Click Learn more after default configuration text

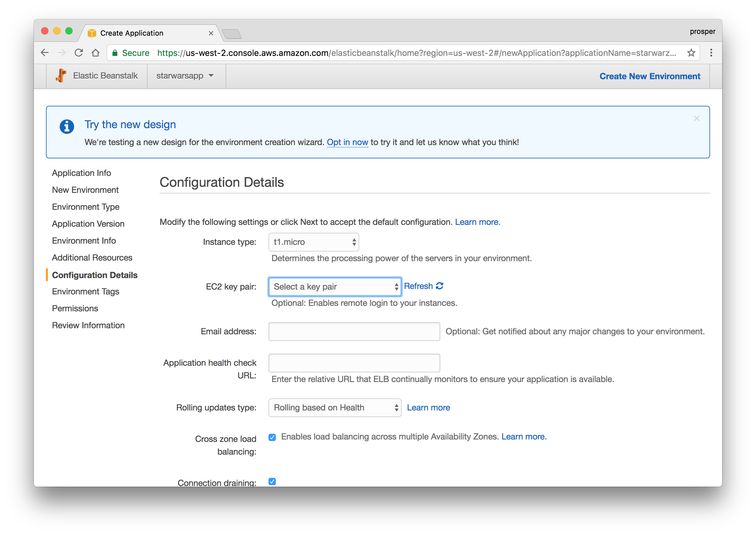(477, 222)
